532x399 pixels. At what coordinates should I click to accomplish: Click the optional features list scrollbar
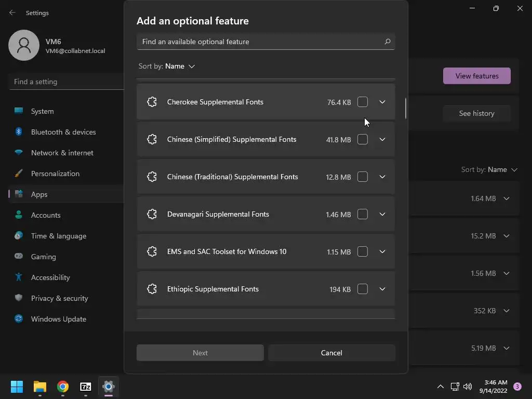(405, 108)
